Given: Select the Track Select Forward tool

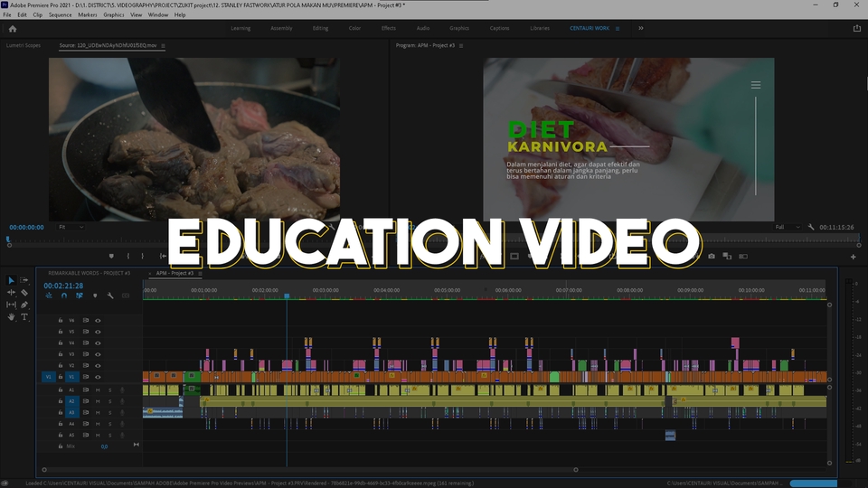Looking at the screenshot, I should click(x=24, y=280).
